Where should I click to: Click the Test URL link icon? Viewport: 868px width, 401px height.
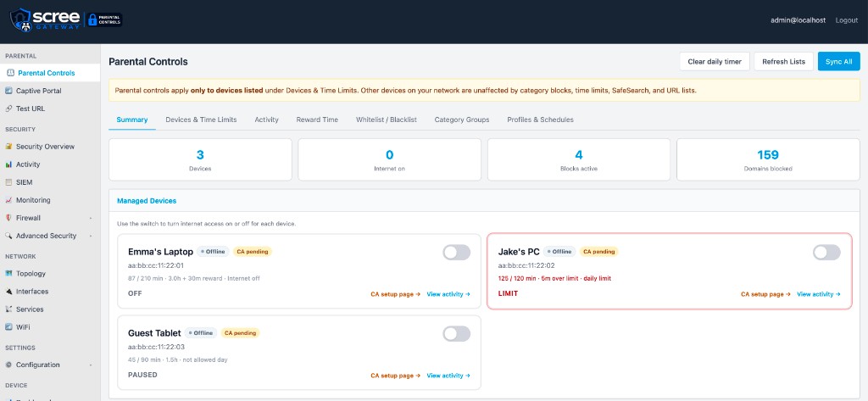pos(8,109)
